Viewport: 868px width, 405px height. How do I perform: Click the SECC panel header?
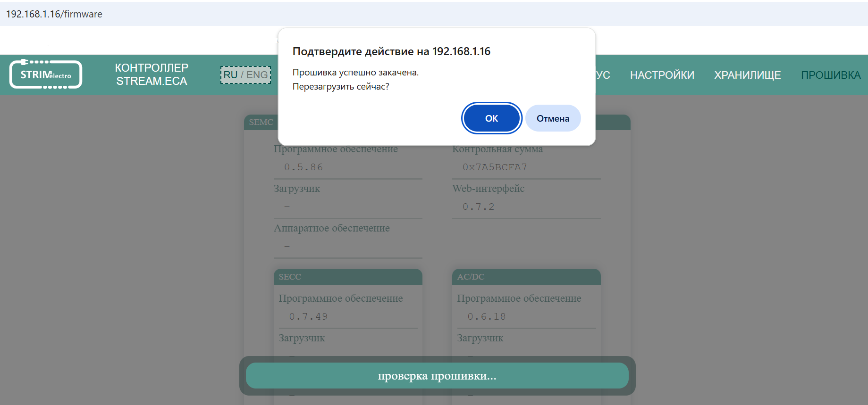348,277
